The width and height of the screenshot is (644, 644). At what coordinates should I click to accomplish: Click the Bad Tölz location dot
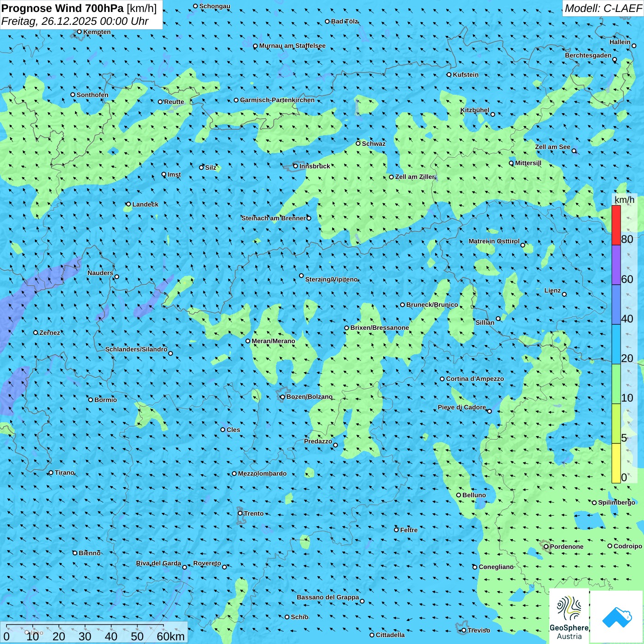[327, 21]
